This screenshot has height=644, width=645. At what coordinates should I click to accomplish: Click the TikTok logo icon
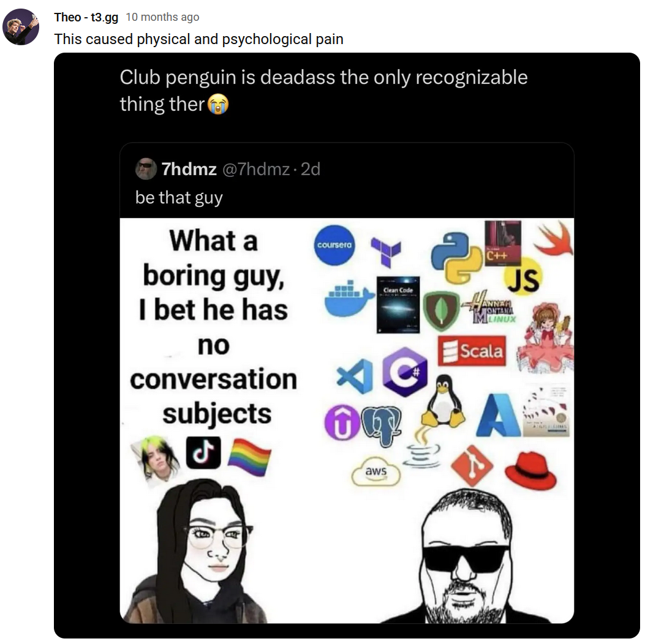pyautogui.click(x=203, y=453)
